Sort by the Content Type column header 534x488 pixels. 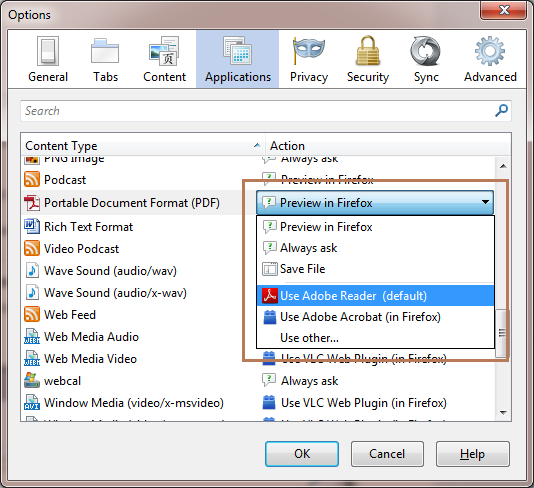(x=143, y=146)
